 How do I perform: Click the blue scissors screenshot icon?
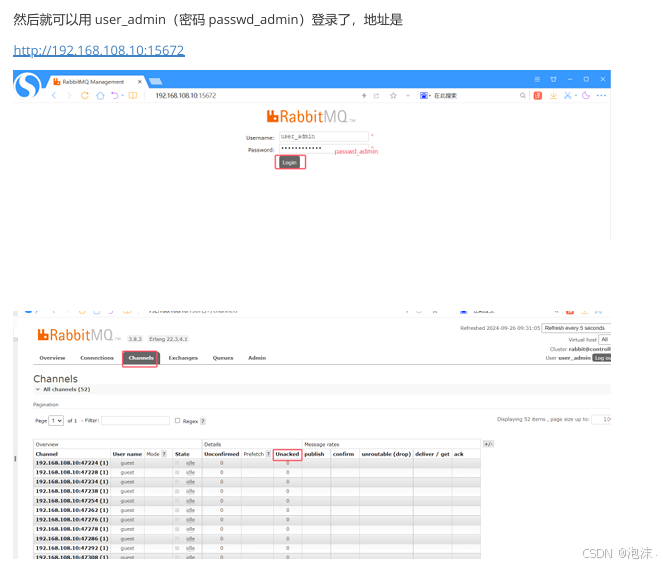[567, 96]
